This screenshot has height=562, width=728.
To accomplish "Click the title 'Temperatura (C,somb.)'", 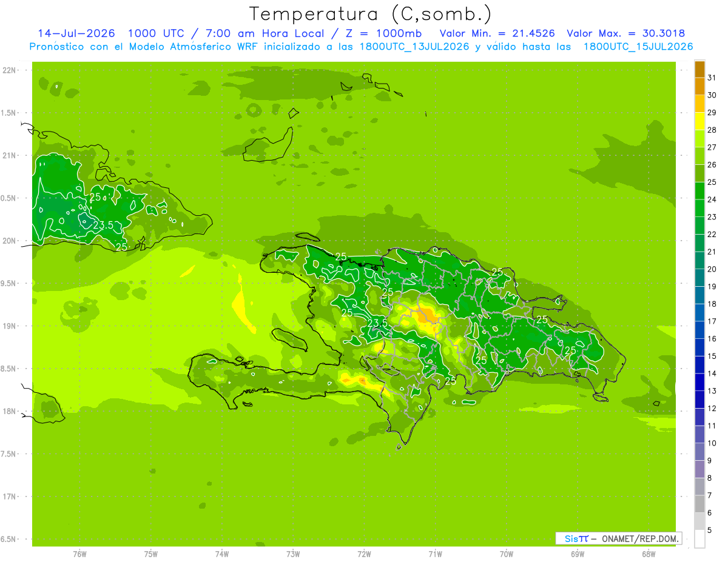I will (371, 14).
